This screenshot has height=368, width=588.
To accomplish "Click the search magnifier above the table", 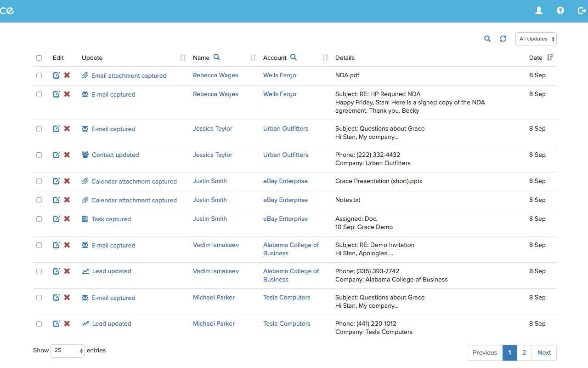I will pyautogui.click(x=487, y=39).
